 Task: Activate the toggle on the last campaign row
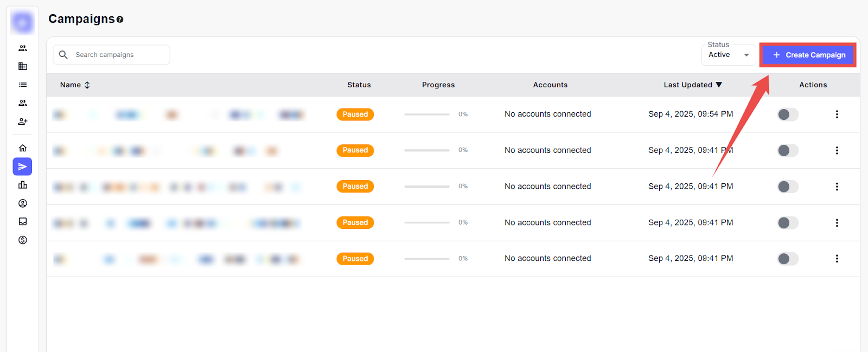click(788, 259)
